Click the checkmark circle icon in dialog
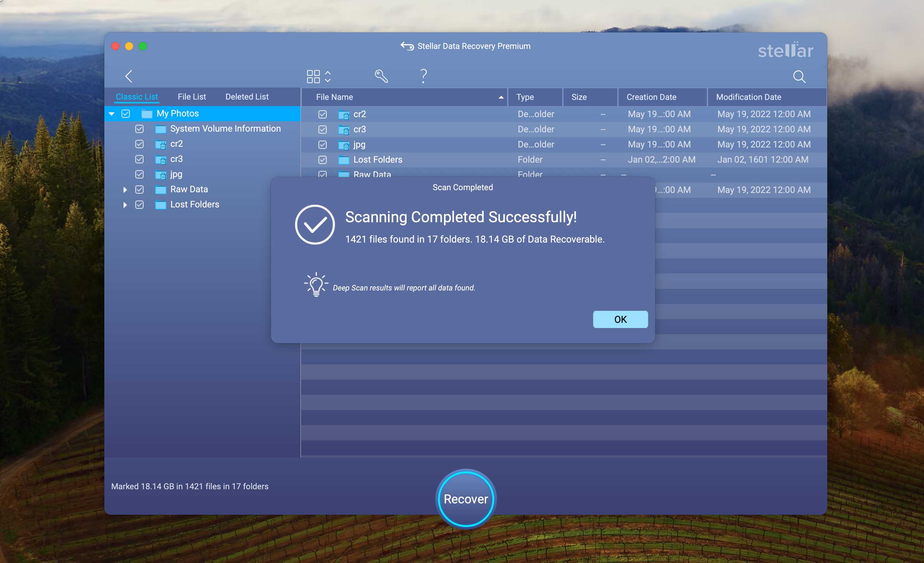 click(x=315, y=224)
